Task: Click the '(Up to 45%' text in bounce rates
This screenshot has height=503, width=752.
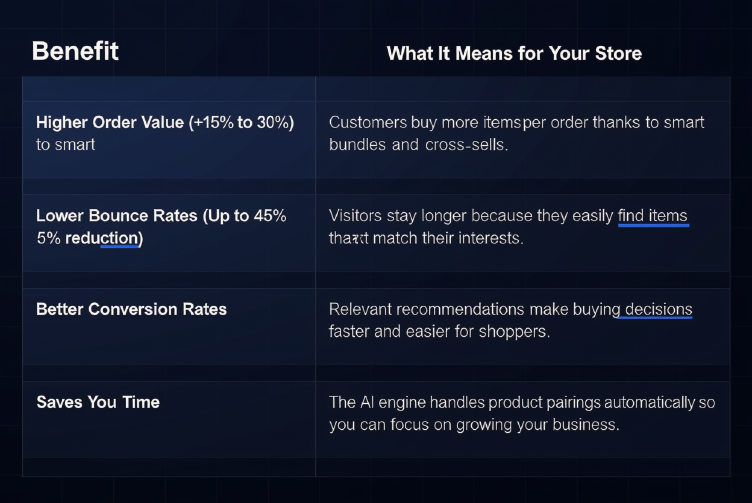Action: (244, 216)
